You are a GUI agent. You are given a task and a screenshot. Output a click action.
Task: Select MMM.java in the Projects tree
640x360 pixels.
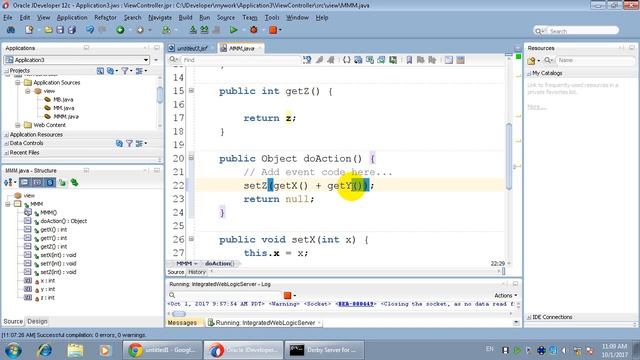point(66,117)
